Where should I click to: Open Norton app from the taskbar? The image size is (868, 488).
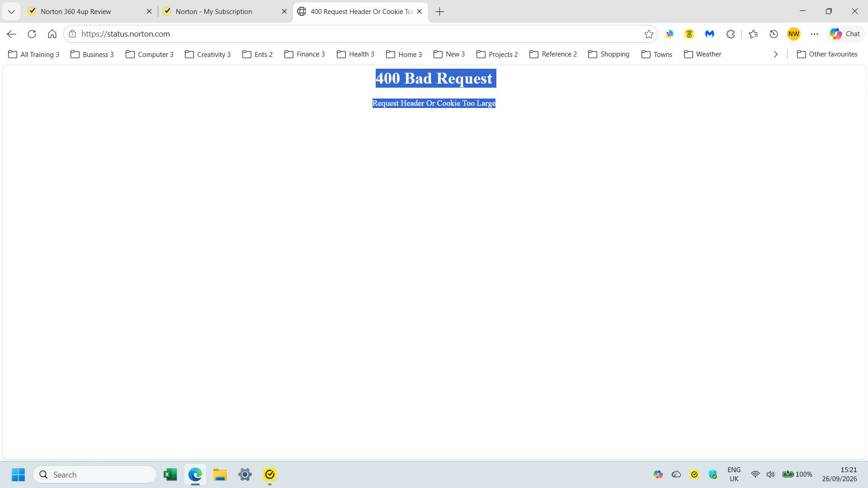pyautogui.click(x=270, y=474)
